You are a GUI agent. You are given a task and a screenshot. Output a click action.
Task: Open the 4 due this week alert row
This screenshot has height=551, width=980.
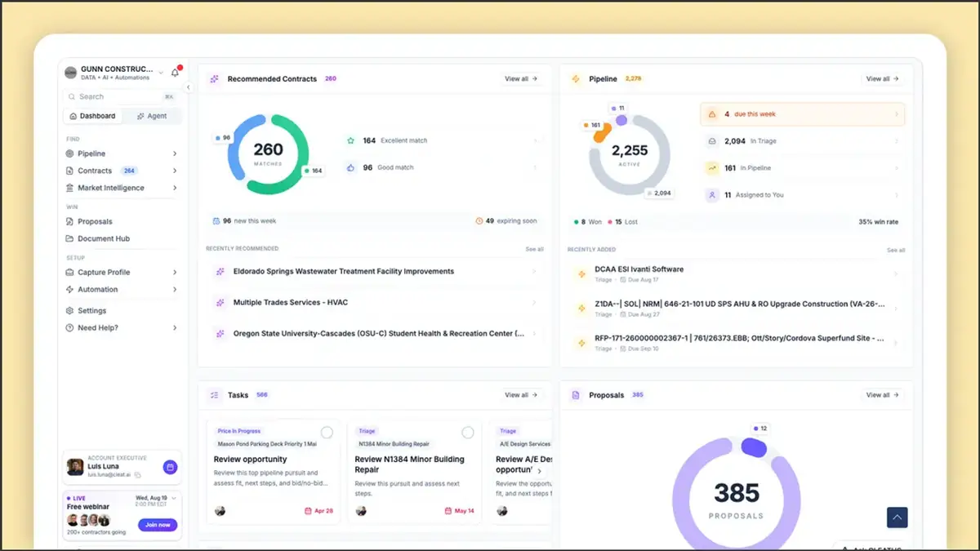click(802, 114)
